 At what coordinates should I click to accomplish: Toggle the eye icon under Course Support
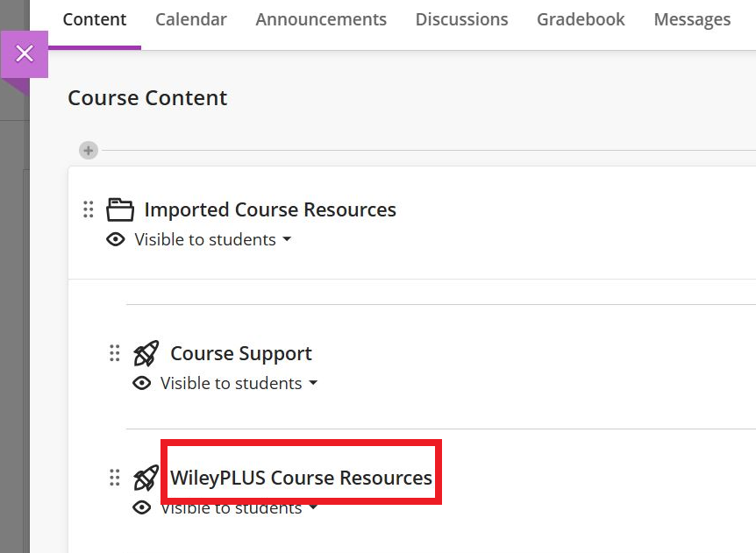click(142, 383)
